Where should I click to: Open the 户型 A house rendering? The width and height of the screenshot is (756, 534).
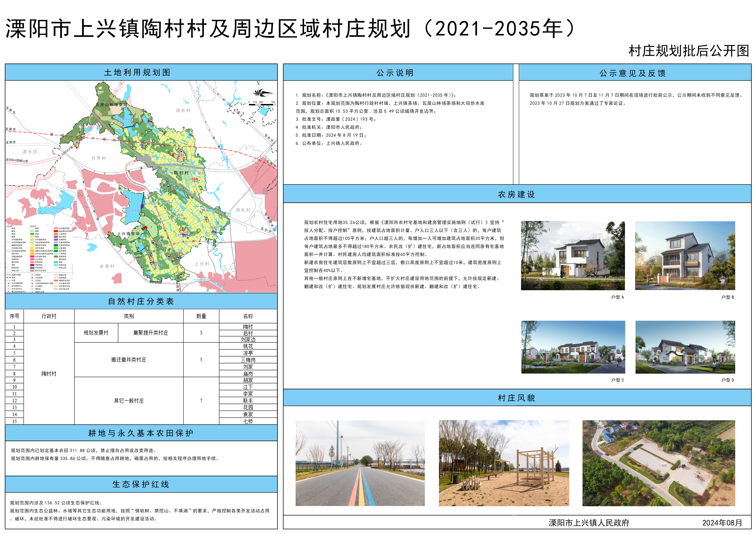pyautogui.click(x=573, y=256)
